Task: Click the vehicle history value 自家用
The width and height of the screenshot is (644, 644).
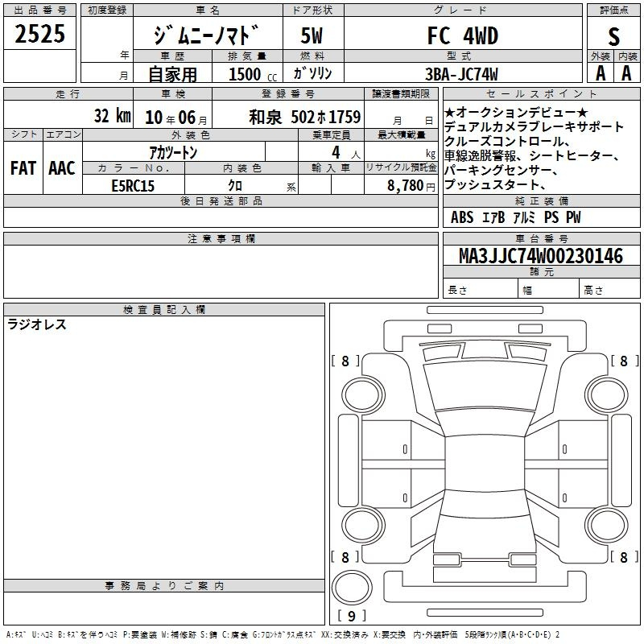Action: pyautogui.click(x=172, y=74)
